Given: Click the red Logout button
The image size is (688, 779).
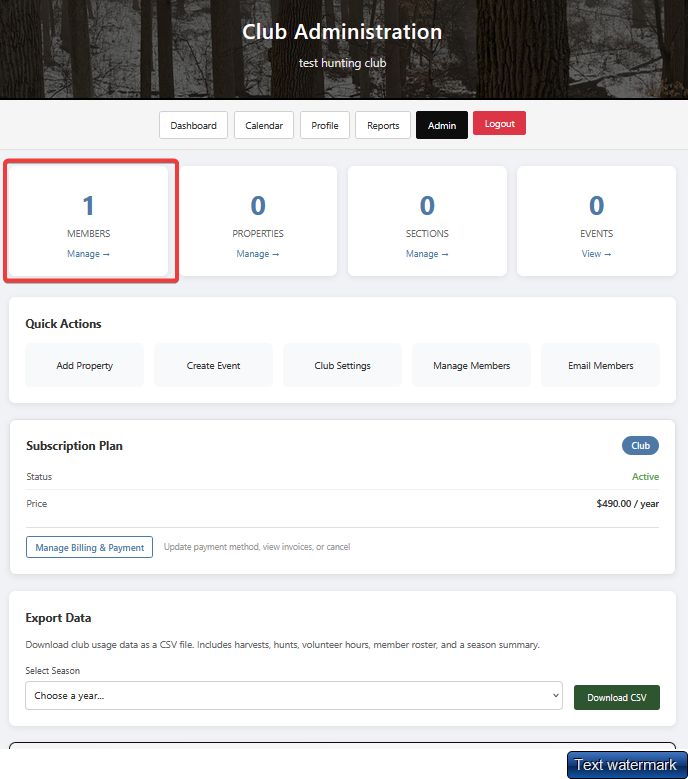Looking at the screenshot, I should point(499,124).
